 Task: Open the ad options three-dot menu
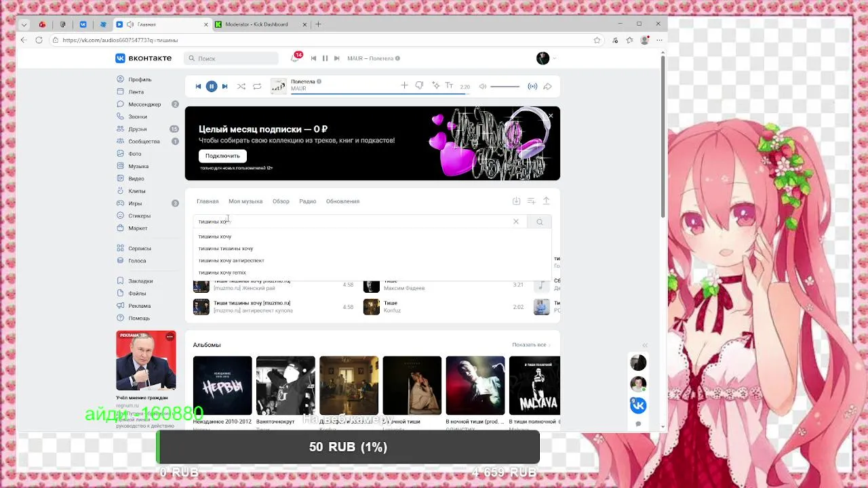(170, 336)
